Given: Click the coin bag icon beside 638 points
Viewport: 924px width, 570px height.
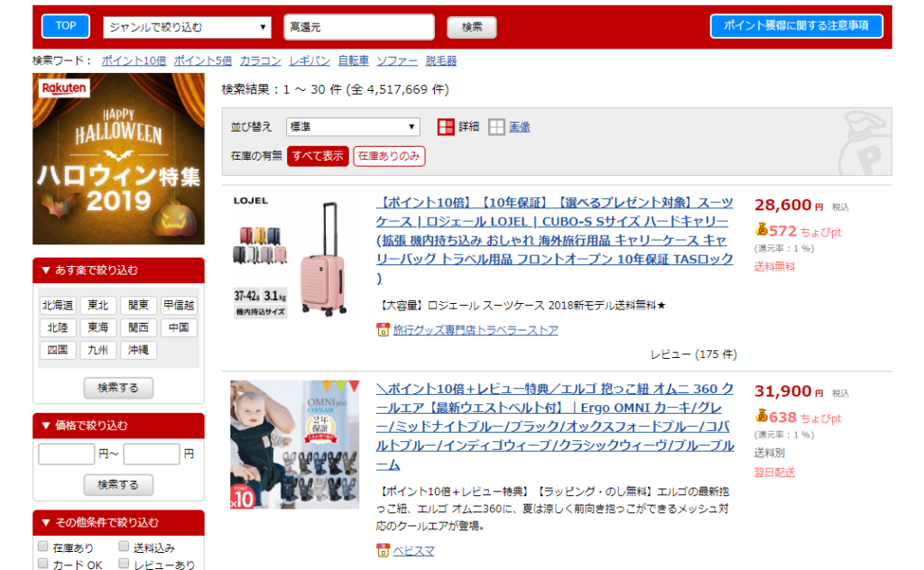Looking at the screenshot, I should coord(762,416).
